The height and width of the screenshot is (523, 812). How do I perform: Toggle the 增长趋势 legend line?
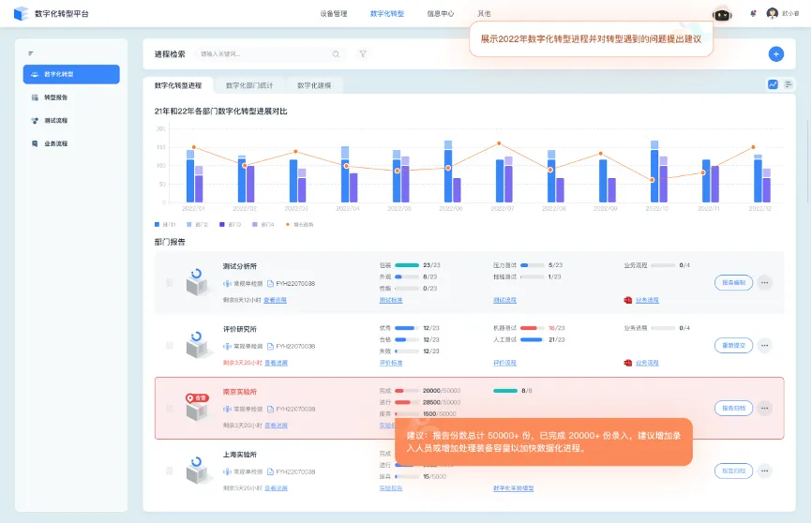point(299,224)
